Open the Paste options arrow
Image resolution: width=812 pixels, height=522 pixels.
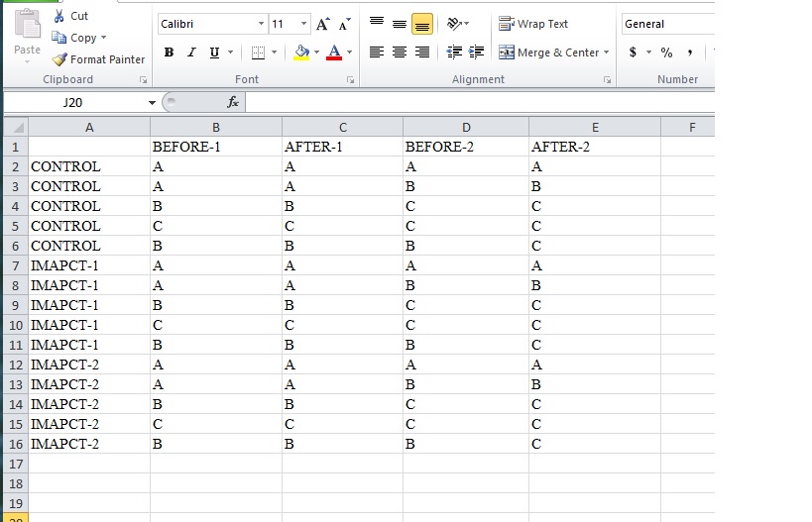[27, 61]
